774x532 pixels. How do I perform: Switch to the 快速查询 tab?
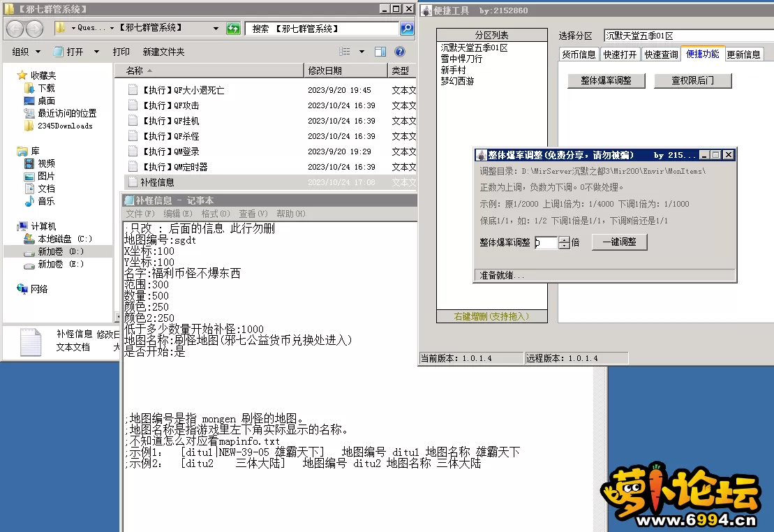tap(661, 54)
